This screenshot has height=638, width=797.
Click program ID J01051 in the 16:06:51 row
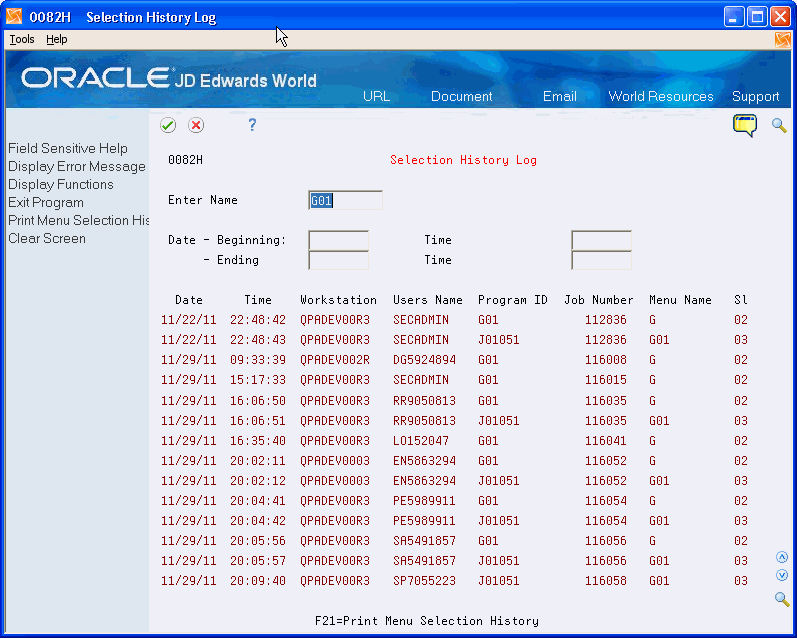point(499,421)
